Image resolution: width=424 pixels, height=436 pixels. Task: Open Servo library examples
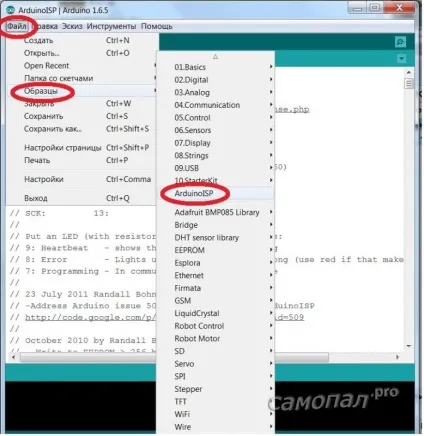point(216,364)
